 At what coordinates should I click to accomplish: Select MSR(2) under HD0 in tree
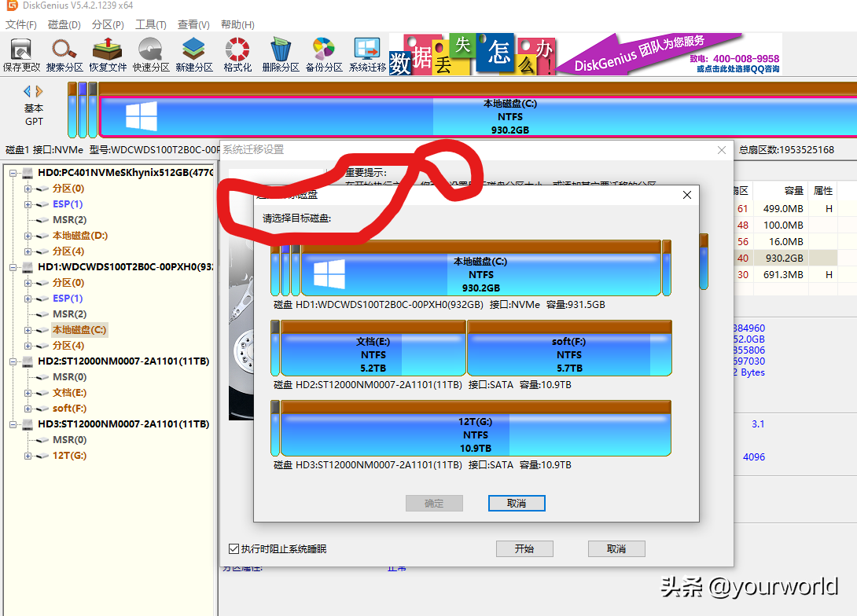(x=69, y=220)
